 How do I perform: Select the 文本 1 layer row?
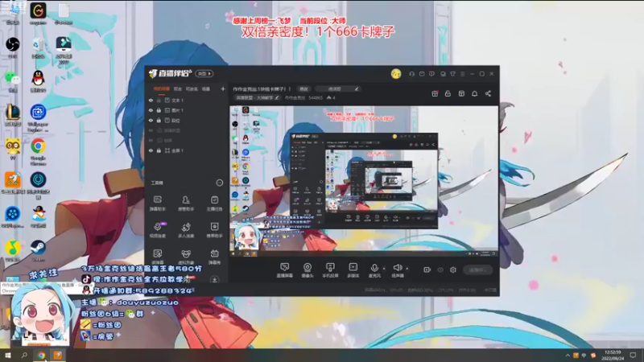(187, 100)
